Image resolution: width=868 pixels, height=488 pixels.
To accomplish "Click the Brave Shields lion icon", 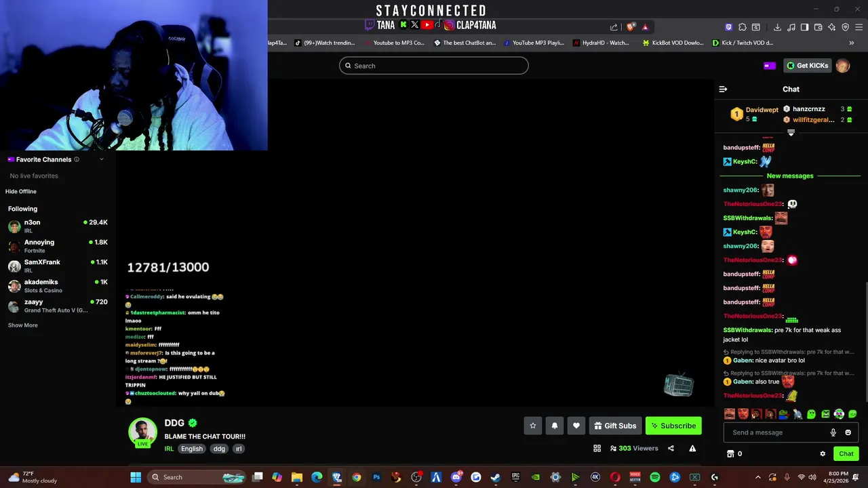I will [630, 27].
